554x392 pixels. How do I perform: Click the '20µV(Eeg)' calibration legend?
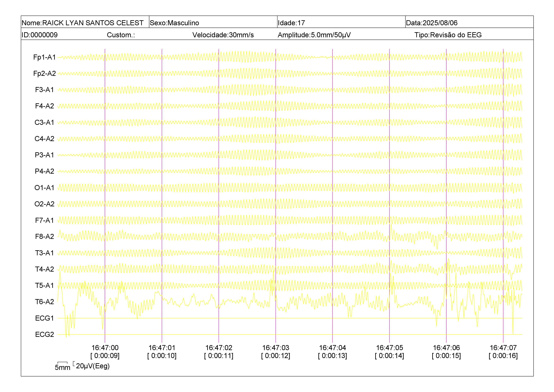pyautogui.click(x=93, y=366)
